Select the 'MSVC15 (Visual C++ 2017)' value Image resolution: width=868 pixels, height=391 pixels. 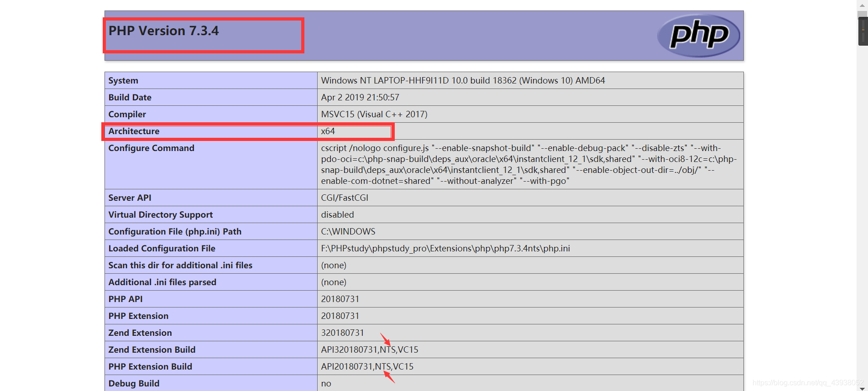[x=374, y=114]
